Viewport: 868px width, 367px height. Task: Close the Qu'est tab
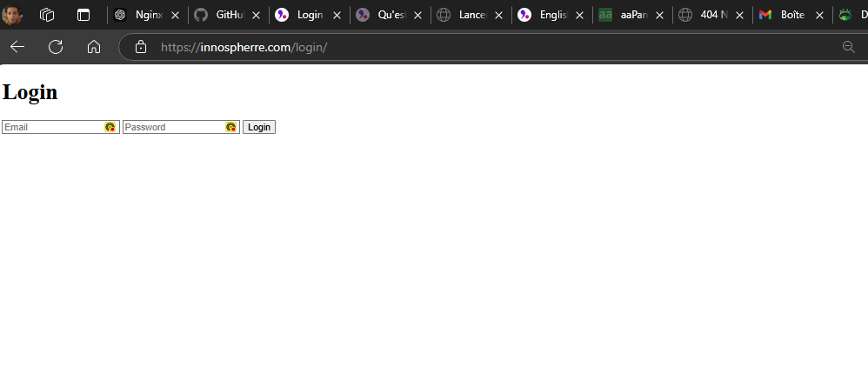[x=417, y=16]
